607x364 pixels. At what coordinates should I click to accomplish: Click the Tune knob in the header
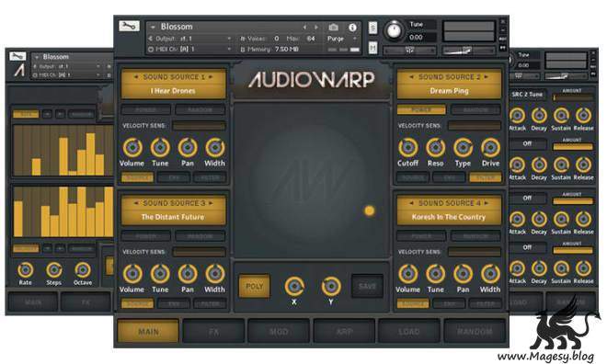coord(394,30)
